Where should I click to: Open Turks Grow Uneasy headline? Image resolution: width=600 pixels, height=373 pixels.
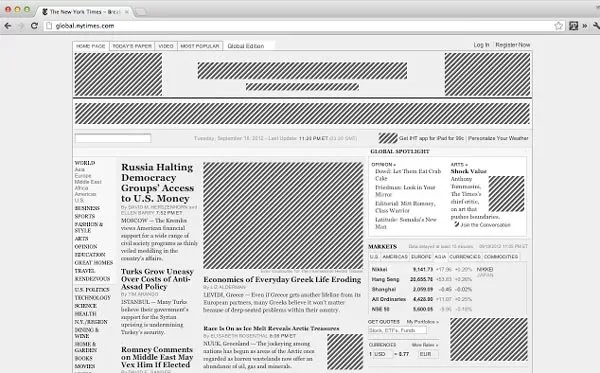pyautogui.click(x=157, y=279)
